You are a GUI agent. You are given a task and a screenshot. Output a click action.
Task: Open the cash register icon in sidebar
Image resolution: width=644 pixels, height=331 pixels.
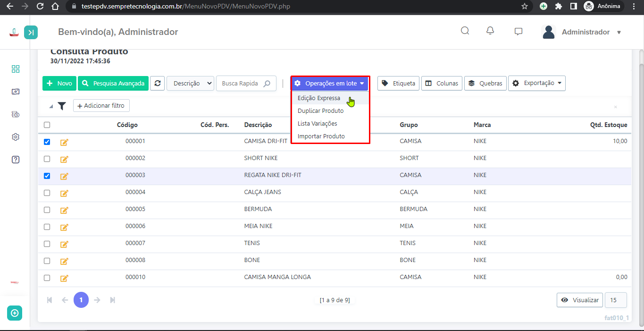pos(16,92)
